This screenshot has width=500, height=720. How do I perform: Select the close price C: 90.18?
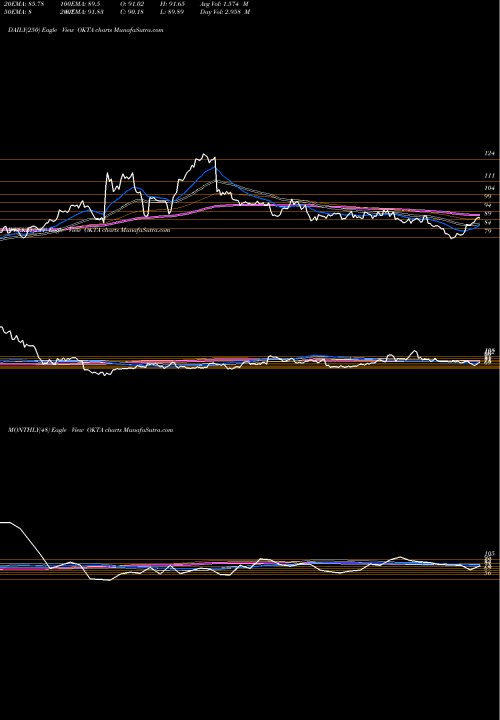tap(132, 12)
